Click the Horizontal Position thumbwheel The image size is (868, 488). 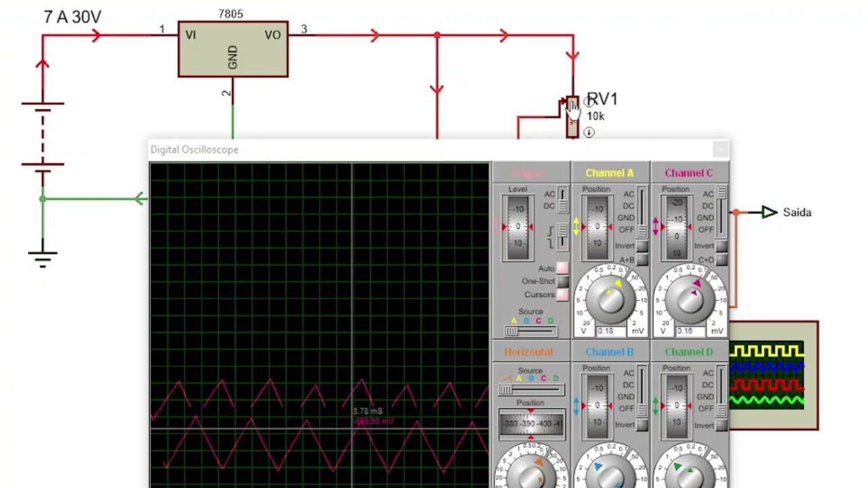[x=532, y=424]
